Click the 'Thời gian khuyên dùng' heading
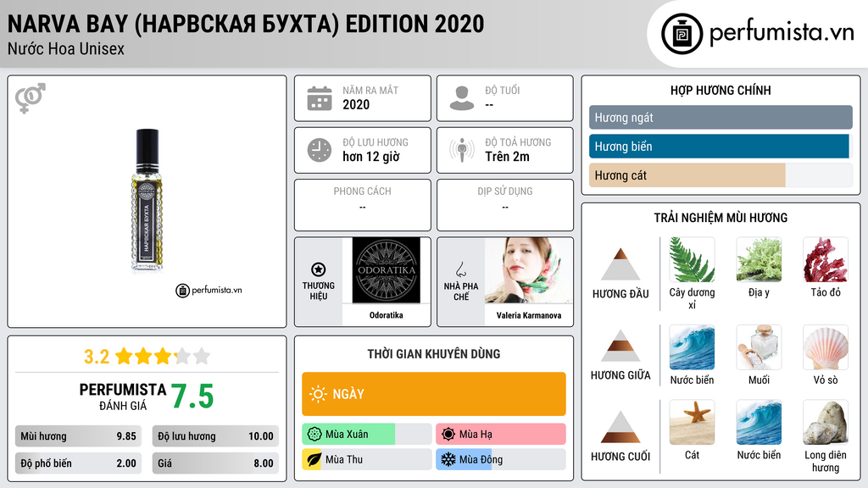Image resolution: width=868 pixels, height=488 pixels. click(x=434, y=353)
